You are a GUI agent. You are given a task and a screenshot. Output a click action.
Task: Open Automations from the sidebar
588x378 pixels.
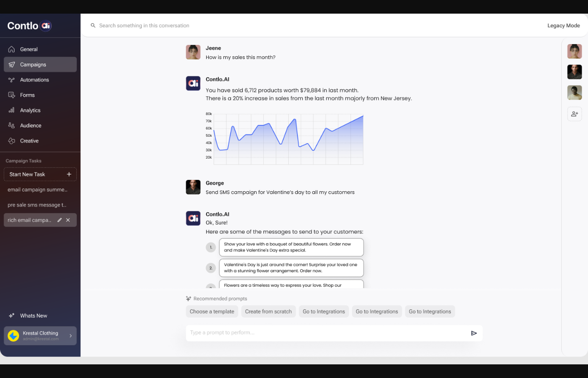click(34, 80)
